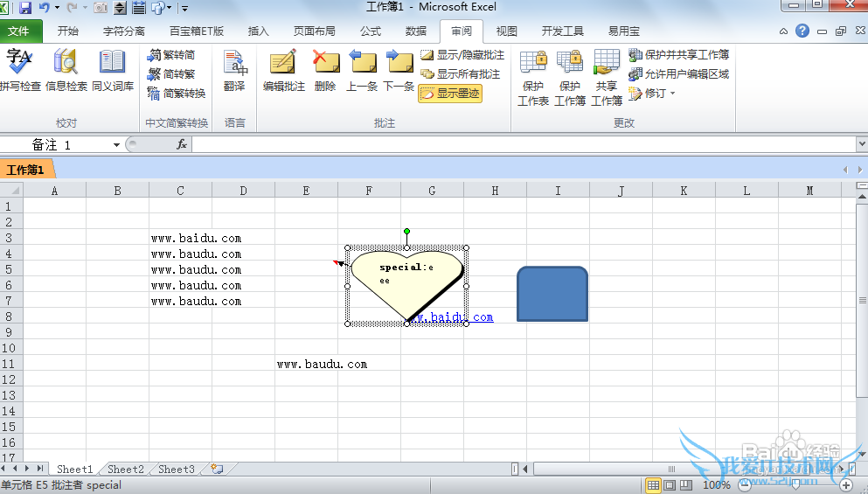The width and height of the screenshot is (868, 494).
Task: Switch to the 开始 (Home) tab
Action: (x=68, y=31)
